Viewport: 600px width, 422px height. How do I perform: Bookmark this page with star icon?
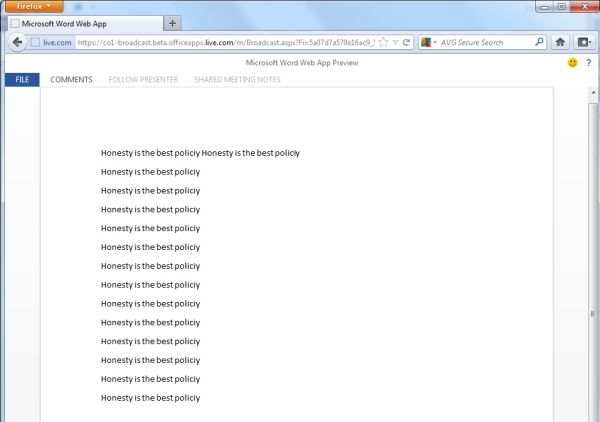tap(383, 42)
